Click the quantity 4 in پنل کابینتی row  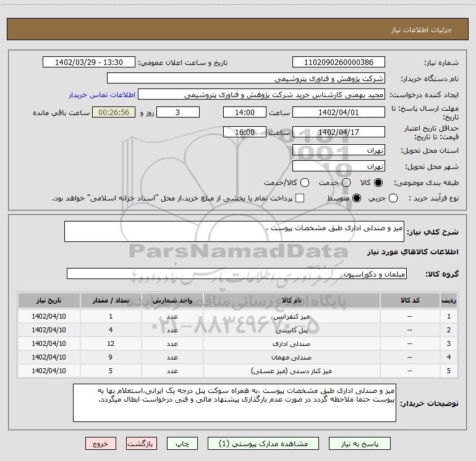pyautogui.click(x=111, y=330)
